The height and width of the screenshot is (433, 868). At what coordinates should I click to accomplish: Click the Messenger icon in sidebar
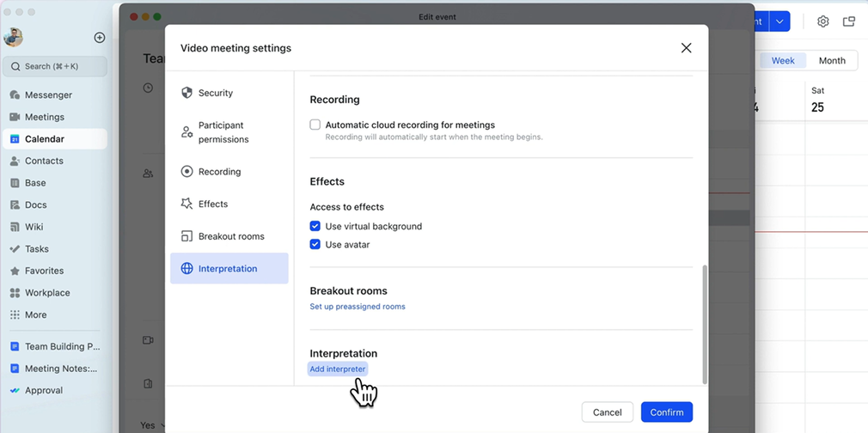point(15,95)
